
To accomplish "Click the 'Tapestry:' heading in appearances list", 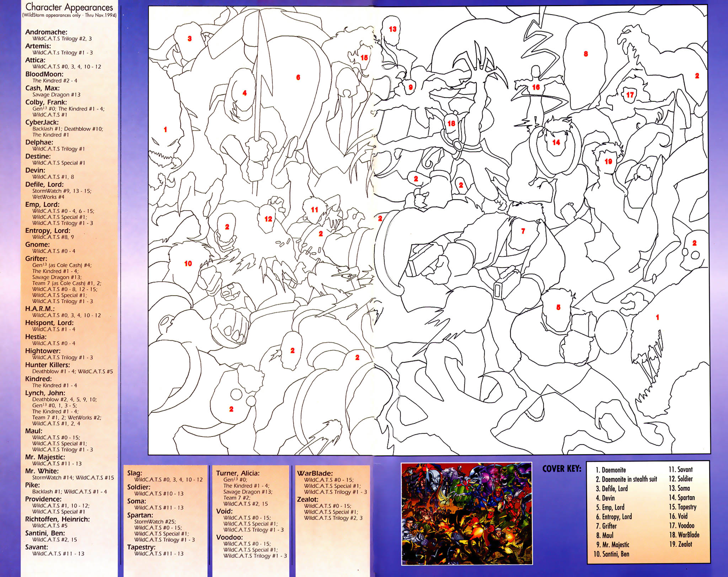I will coord(141,547).
